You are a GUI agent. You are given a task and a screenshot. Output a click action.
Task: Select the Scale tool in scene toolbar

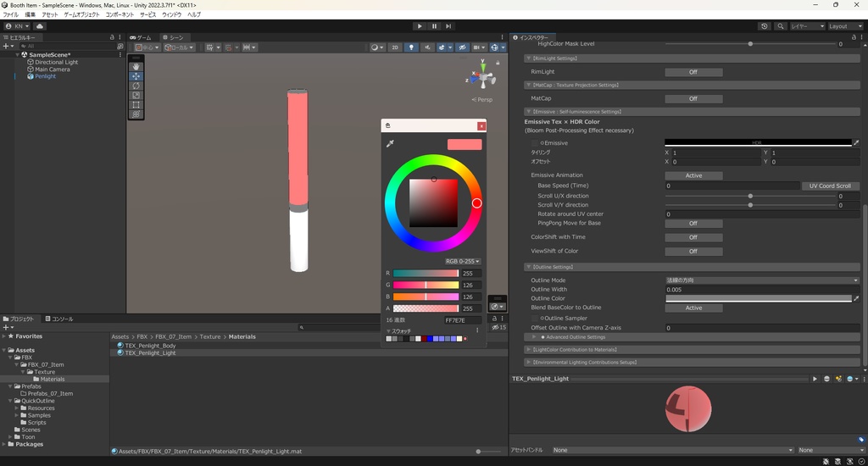[136, 95]
